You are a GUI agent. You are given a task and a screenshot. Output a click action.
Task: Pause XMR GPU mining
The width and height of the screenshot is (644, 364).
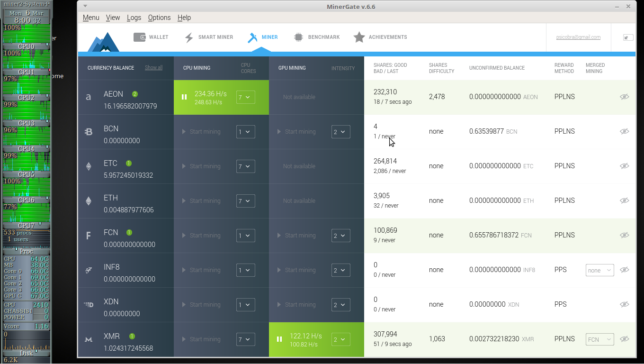click(x=279, y=339)
